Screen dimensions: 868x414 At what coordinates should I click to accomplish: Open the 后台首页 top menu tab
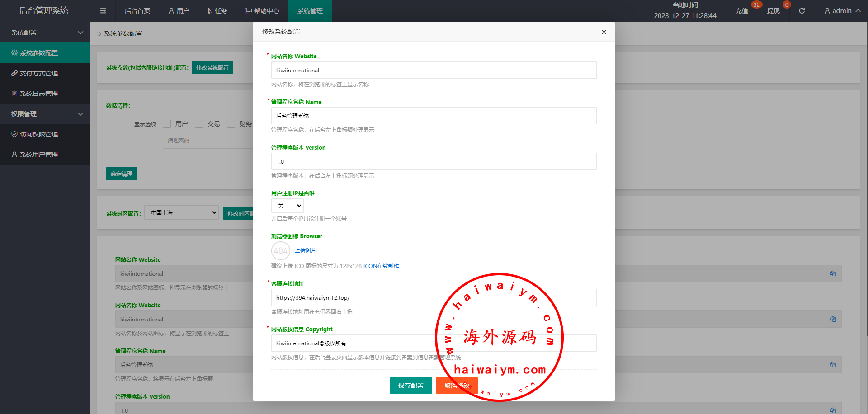pos(137,11)
